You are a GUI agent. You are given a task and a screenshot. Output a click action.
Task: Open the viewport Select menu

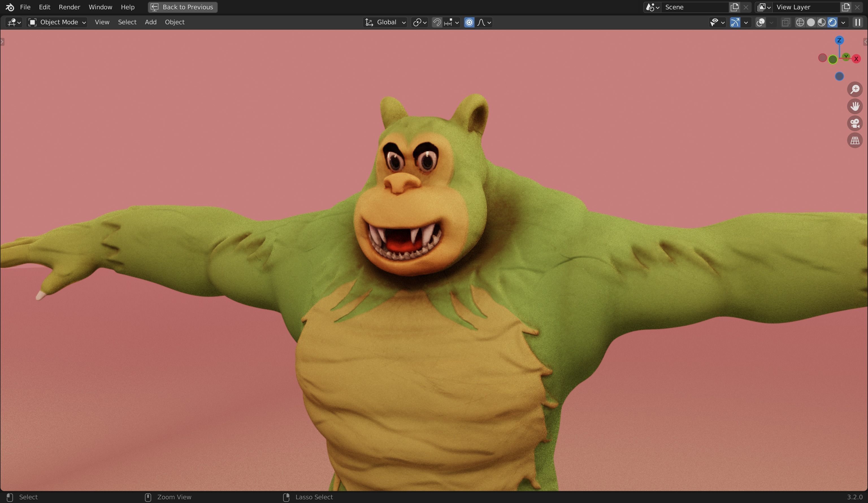click(x=127, y=22)
